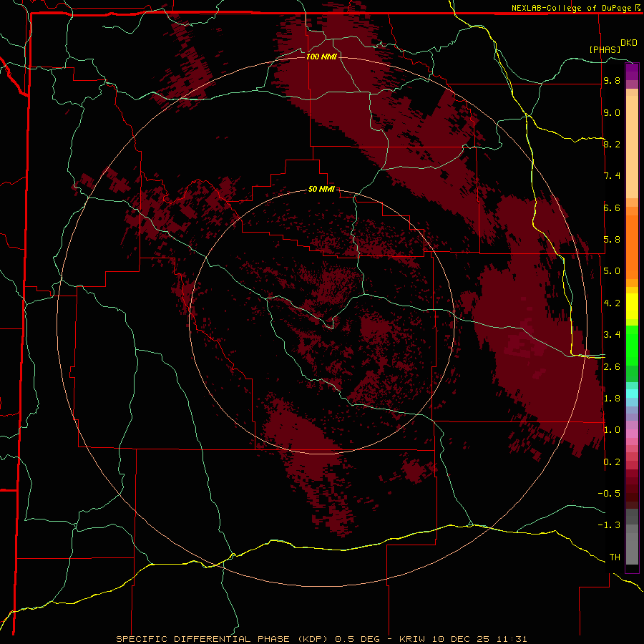Pick the purple segment topping the color bar
The height and width of the screenshot is (644, 644).
tap(632, 72)
